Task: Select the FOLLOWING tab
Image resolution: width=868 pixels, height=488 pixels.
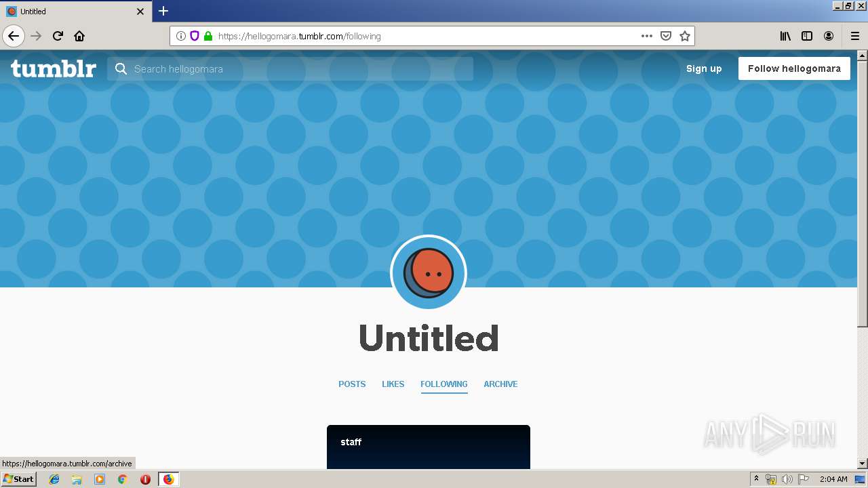Action: pos(444,384)
